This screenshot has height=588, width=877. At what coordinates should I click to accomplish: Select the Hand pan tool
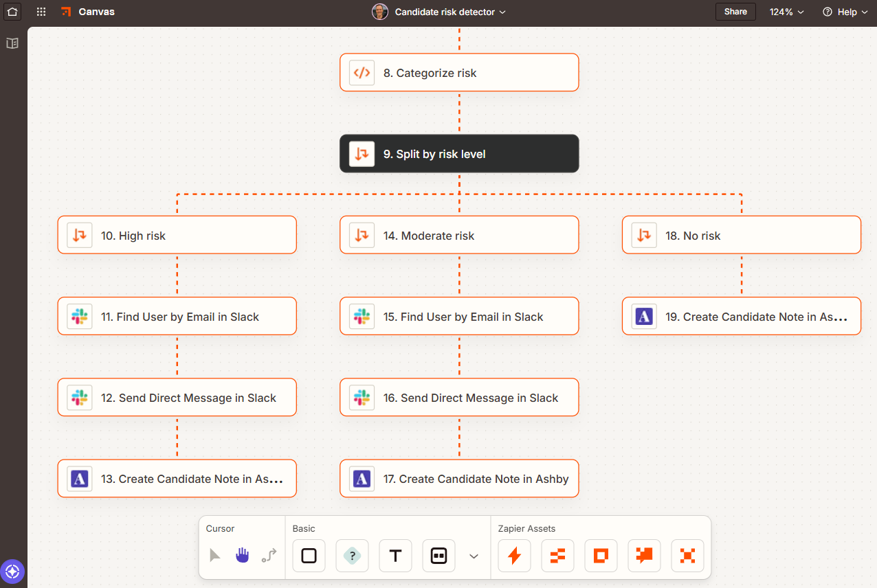pyautogui.click(x=242, y=556)
